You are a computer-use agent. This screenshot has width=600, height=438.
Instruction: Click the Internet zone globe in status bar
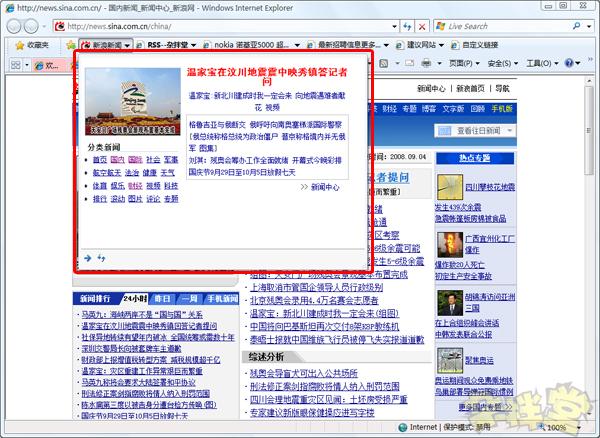(x=403, y=427)
